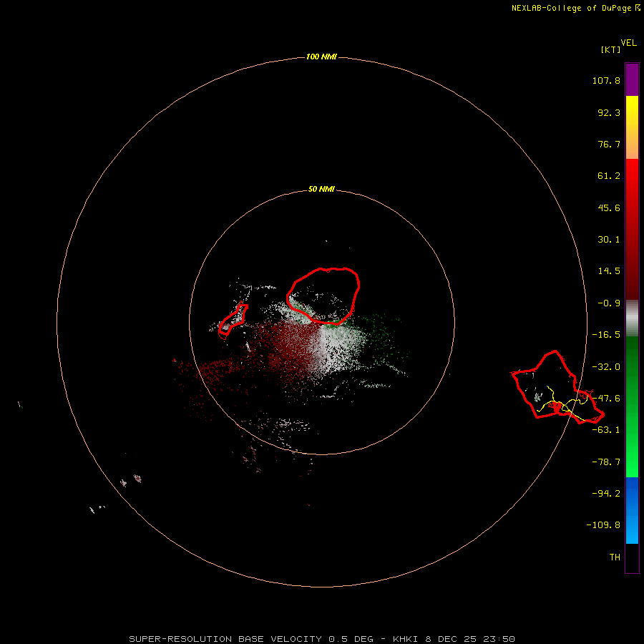
Task: Select the 45.6 velocity scale value
Action: point(609,208)
